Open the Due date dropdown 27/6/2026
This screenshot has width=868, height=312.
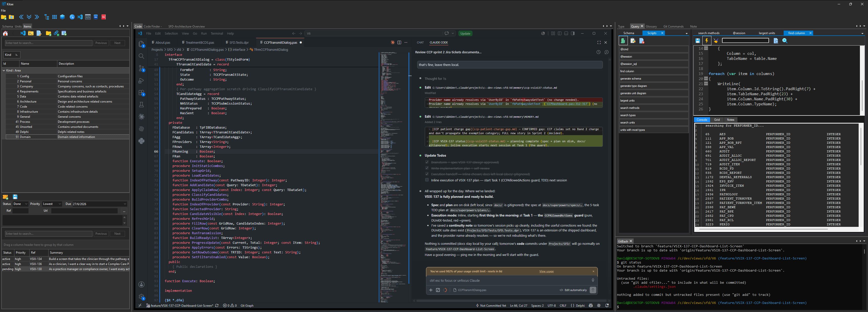100,204
